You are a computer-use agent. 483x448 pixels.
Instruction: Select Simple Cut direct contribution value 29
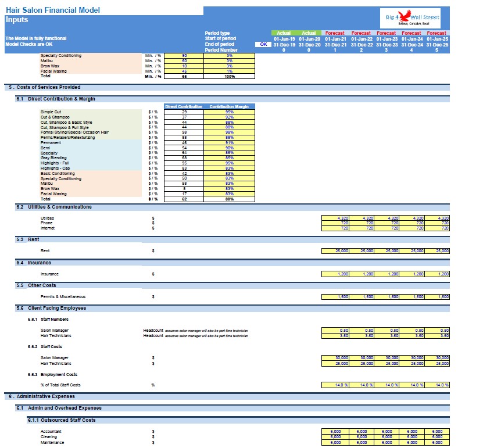[x=184, y=112]
